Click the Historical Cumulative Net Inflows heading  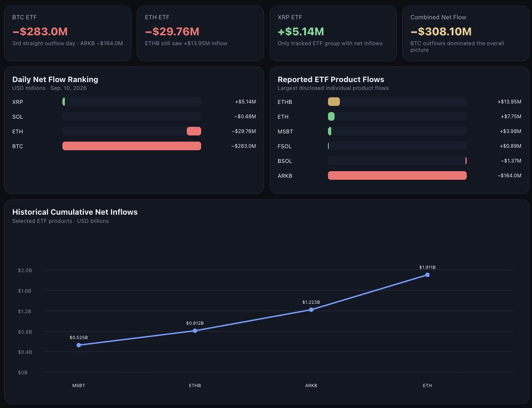click(75, 212)
